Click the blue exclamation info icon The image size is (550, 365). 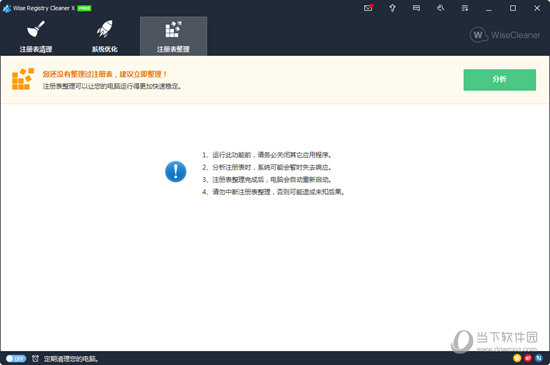(x=175, y=171)
